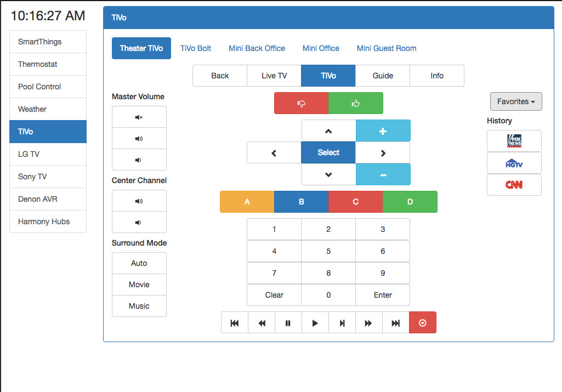Image resolution: width=562 pixels, height=392 pixels.
Task: Raise Center Channel volume
Action: [139, 201]
